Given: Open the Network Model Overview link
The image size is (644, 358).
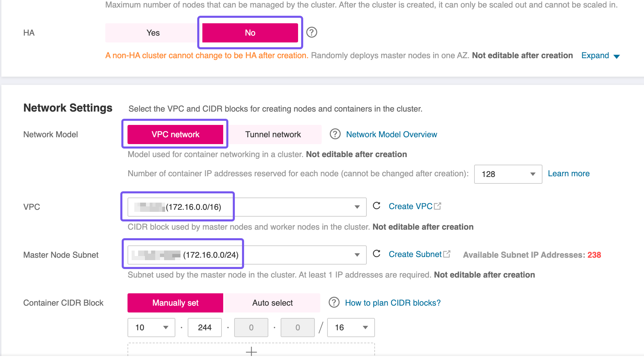Looking at the screenshot, I should coord(391,135).
